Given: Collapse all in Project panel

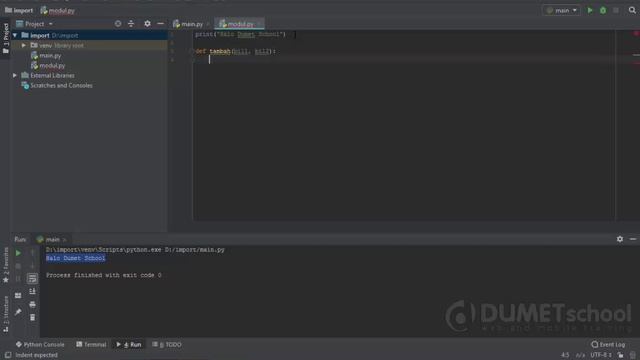Looking at the screenshot, I should click(131, 24).
